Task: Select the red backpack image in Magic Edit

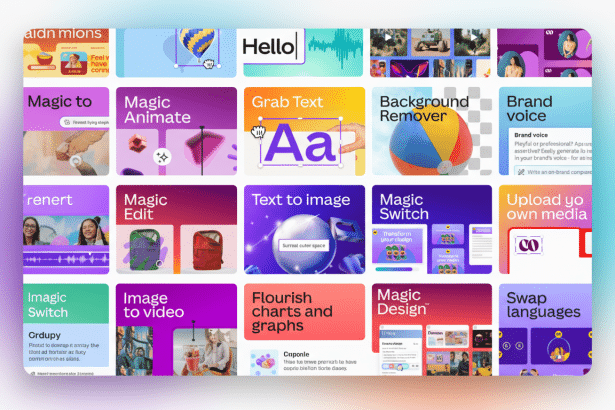Action: 208,250
